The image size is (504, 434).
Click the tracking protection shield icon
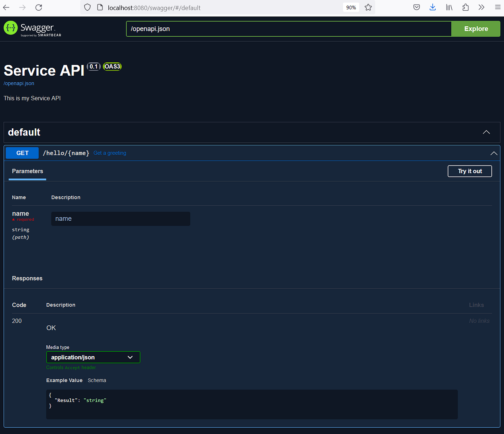click(87, 7)
